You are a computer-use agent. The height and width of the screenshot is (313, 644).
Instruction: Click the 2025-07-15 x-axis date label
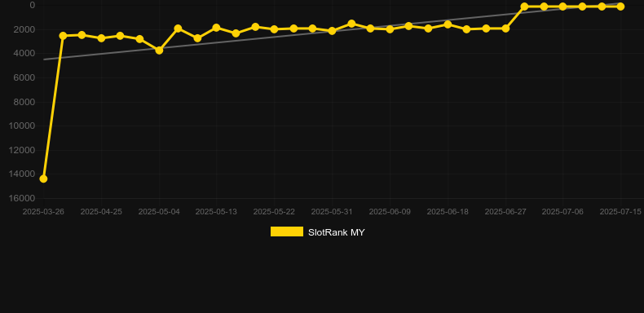620,212
